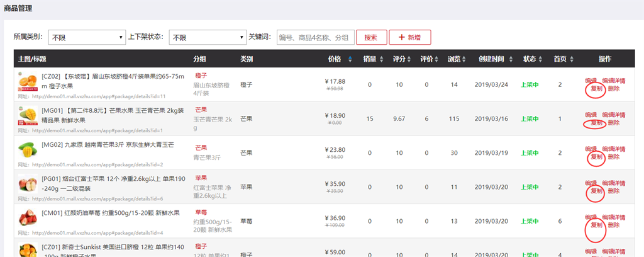The width and height of the screenshot is (644, 257).
Task: Open the 所属类别 category dropdown
Action: [86, 38]
